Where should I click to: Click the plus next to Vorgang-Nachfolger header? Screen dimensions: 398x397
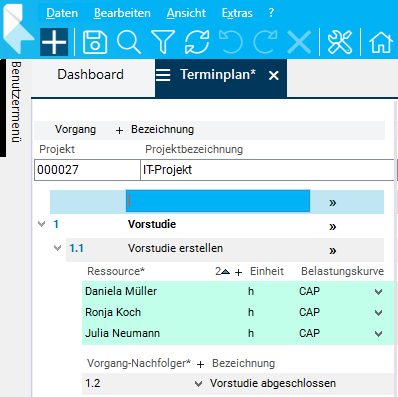200,365
